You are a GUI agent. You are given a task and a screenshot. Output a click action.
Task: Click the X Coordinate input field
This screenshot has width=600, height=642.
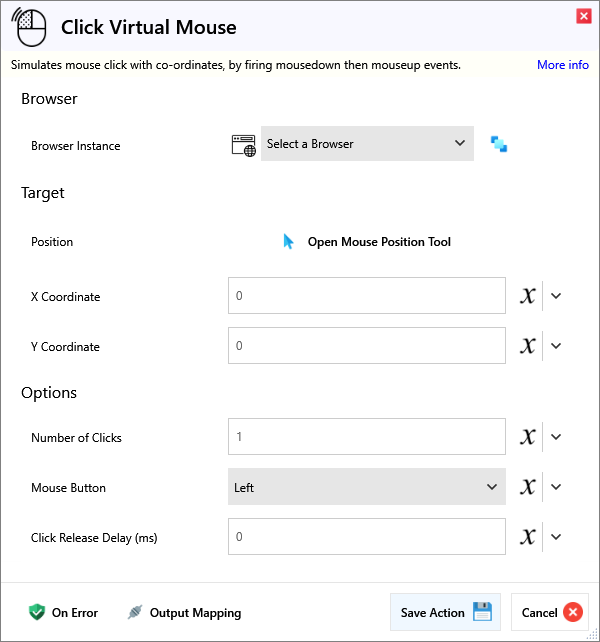point(366,296)
